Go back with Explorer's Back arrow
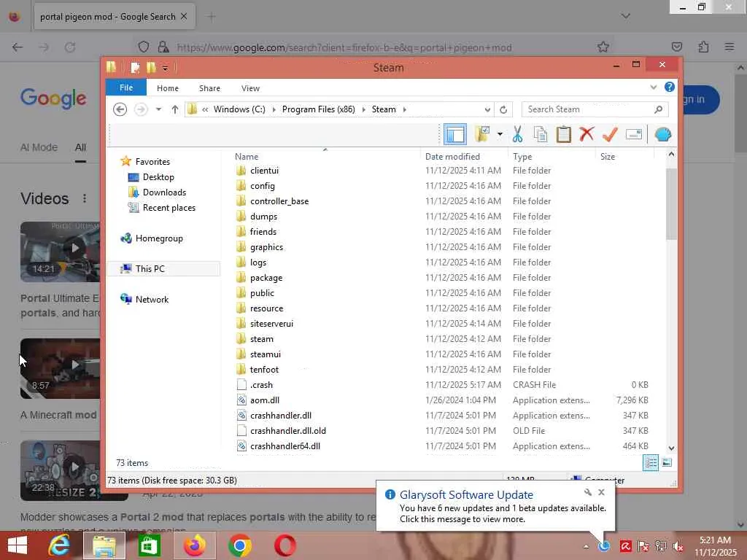 tap(120, 109)
